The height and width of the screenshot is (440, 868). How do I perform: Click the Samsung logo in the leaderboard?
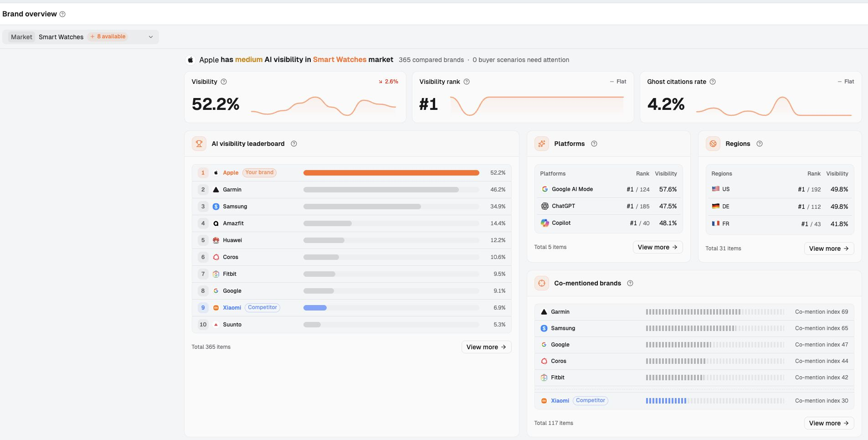(216, 207)
